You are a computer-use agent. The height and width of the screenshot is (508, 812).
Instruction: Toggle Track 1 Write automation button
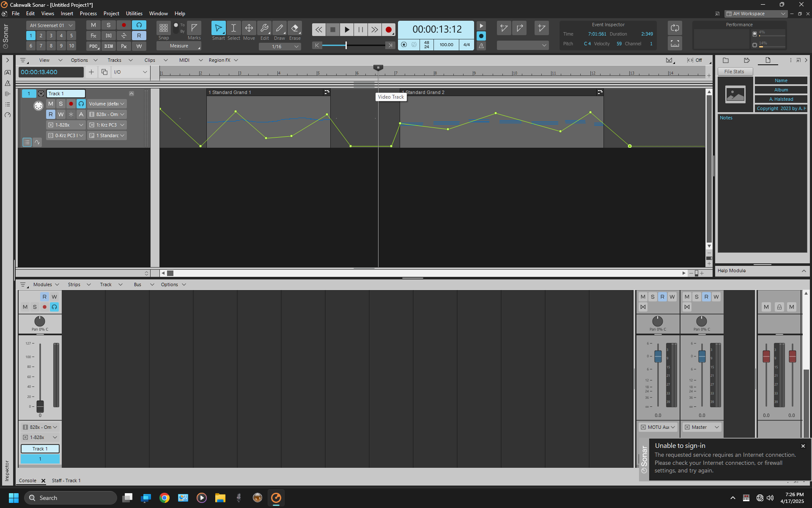pos(61,114)
